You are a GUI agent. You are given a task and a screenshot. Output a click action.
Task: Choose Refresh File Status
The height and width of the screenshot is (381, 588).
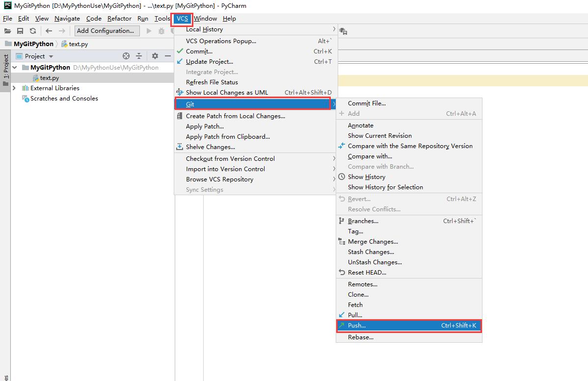click(255, 82)
